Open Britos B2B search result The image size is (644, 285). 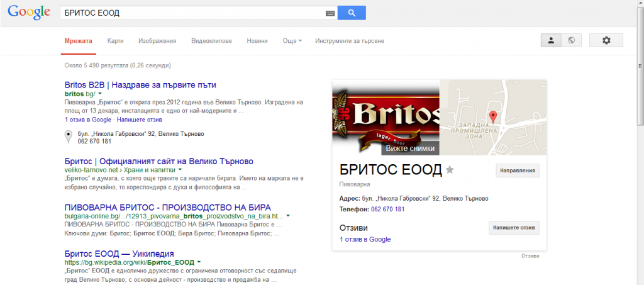pyautogui.click(x=140, y=85)
